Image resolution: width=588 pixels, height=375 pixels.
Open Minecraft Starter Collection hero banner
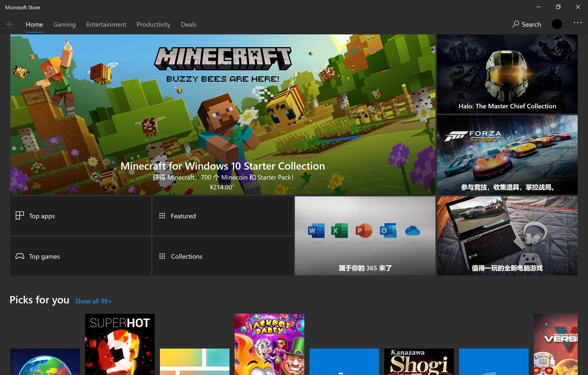click(x=223, y=114)
